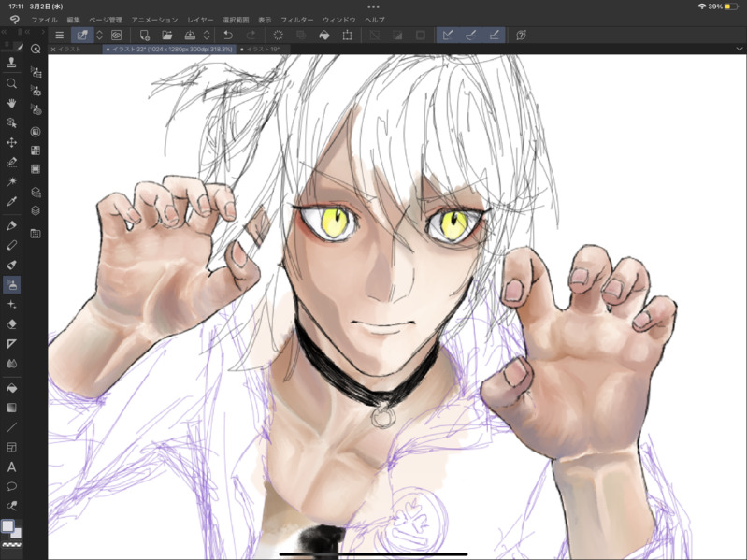Select the Decoration sparkle tool
This screenshot has width=747, height=560.
pos(11,304)
